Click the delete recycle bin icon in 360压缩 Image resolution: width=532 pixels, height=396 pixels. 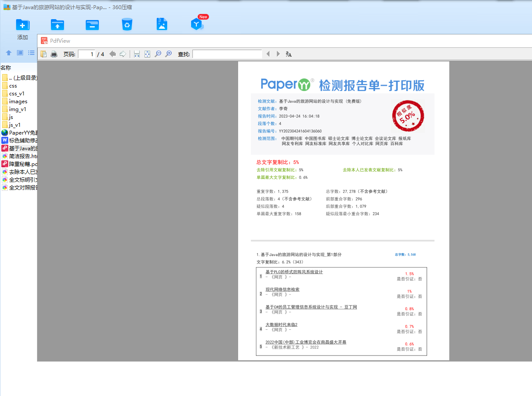click(x=127, y=24)
